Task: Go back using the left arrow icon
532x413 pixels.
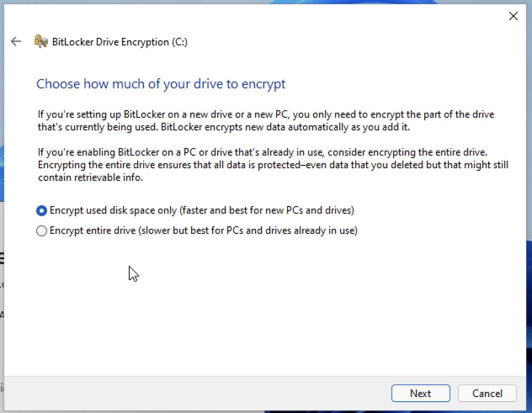Action: pyautogui.click(x=16, y=41)
